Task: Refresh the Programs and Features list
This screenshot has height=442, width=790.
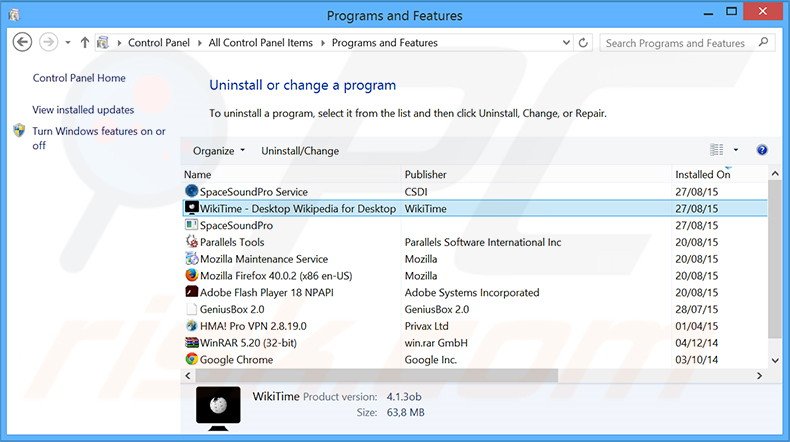Action: coord(583,43)
